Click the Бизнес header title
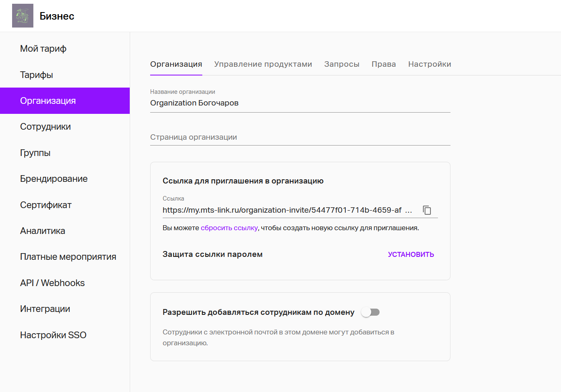 click(57, 16)
